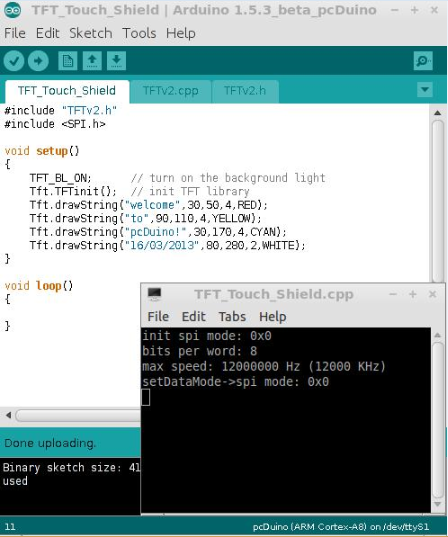Click the Arduino logo in title bar
The height and width of the screenshot is (537, 448).
point(13,10)
